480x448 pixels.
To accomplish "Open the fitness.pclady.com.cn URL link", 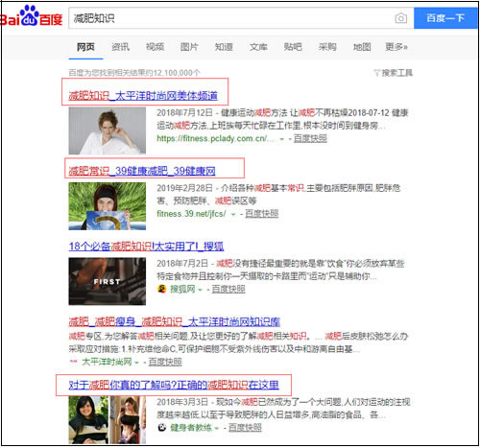I will click(x=215, y=138).
